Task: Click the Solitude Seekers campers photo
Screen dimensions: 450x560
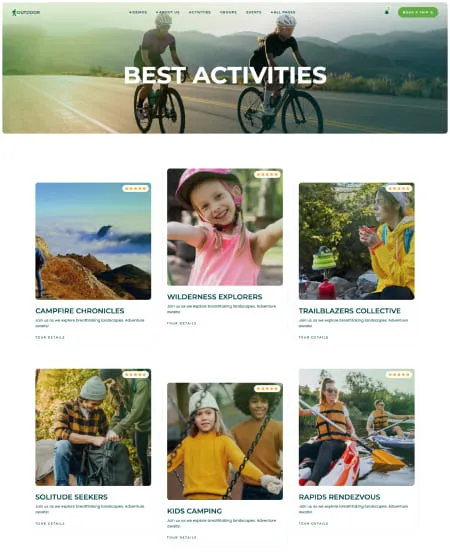Action: tap(93, 427)
